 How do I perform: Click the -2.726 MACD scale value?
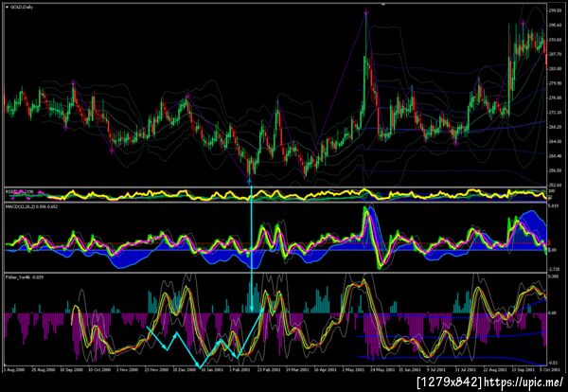click(554, 269)
